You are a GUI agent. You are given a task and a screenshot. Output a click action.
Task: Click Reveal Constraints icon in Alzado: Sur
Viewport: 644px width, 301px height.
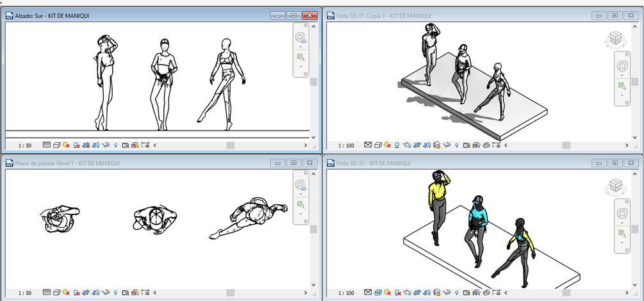pos(145,145)
